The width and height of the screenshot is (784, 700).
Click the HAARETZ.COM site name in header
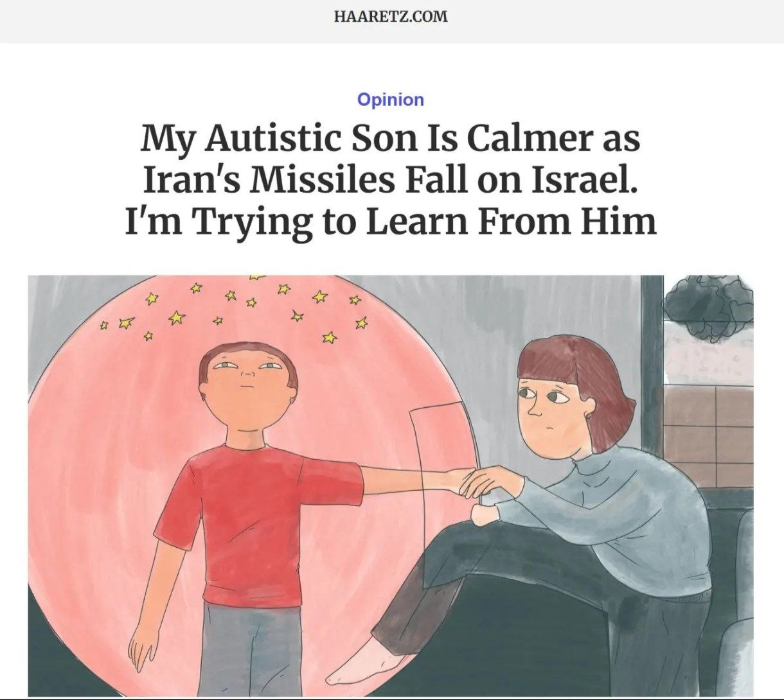pyautogui.click(x=391, y=17)
